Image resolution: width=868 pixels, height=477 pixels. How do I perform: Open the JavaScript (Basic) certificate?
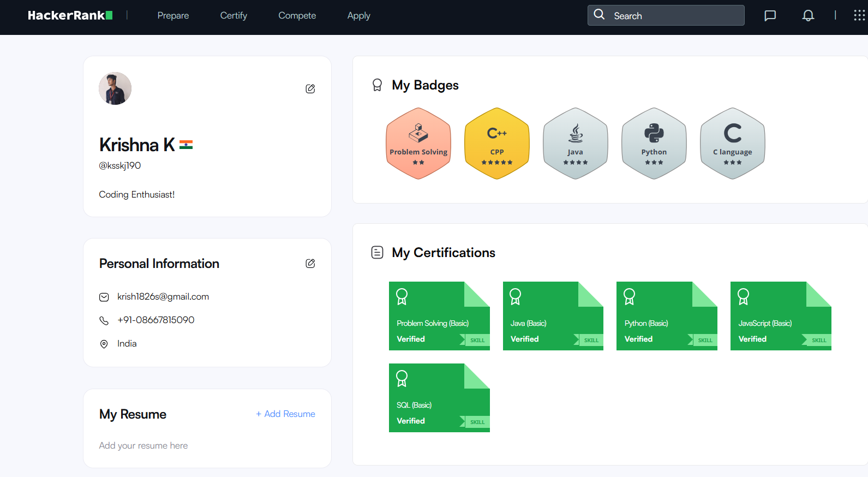click(x=781, y=316)
